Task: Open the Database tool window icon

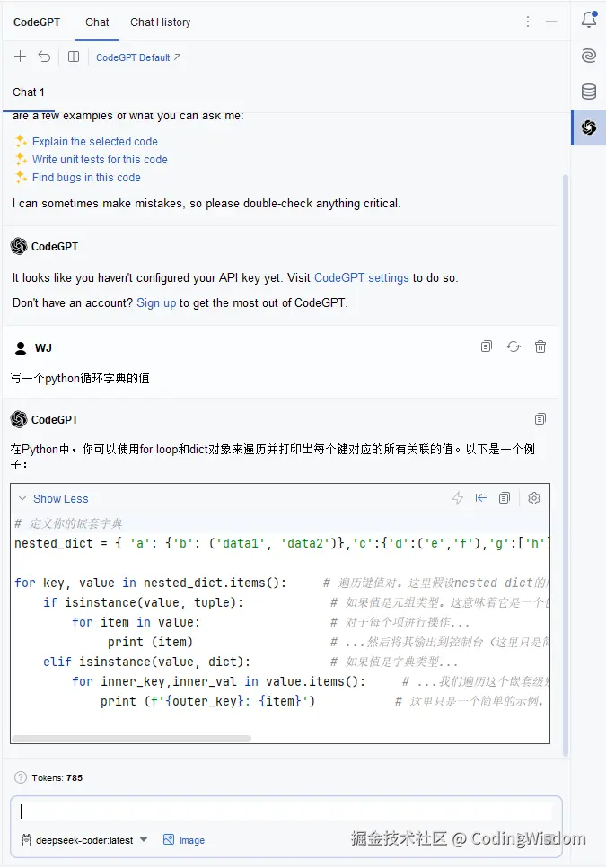Action: [589, 92]
